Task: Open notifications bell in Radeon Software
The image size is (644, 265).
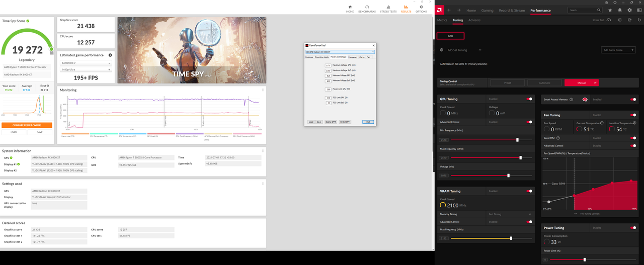Action: click(620, 10)
